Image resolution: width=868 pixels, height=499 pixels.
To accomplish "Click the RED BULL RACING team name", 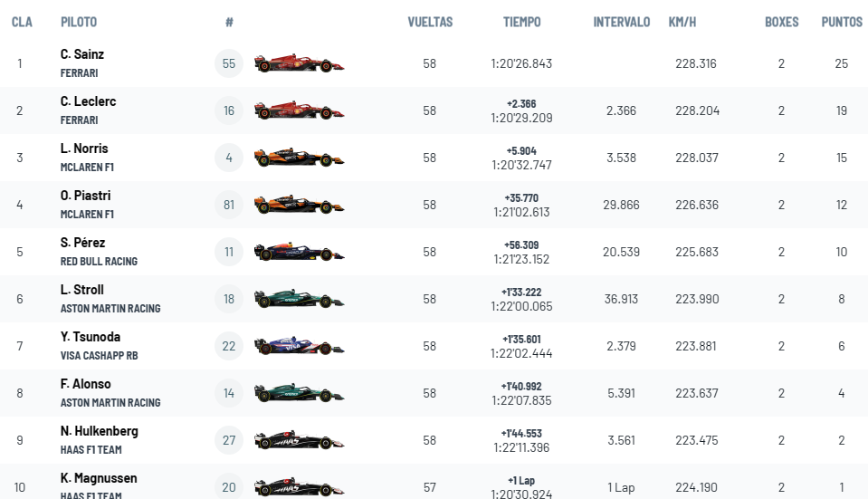I will click(99, 262).
